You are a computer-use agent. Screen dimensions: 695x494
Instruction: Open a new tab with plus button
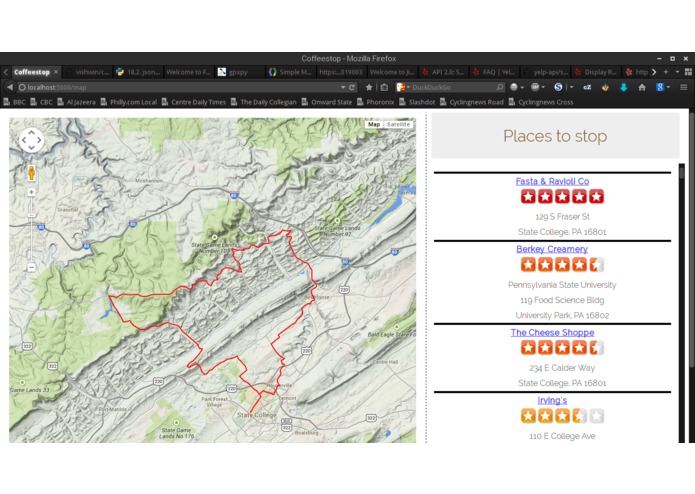point(666,72)
